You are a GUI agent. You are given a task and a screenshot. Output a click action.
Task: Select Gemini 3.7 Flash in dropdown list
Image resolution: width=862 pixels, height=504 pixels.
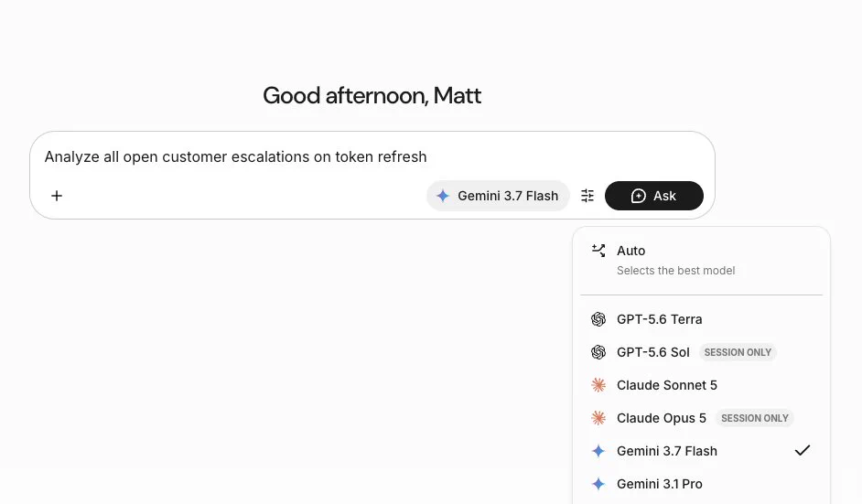(x=702, y=451)
